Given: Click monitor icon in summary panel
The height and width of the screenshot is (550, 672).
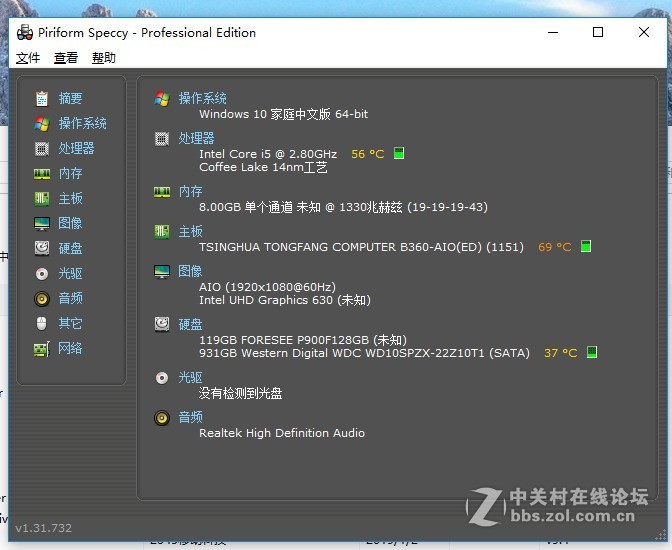Looking at the screenshot, I should (162, 271).
